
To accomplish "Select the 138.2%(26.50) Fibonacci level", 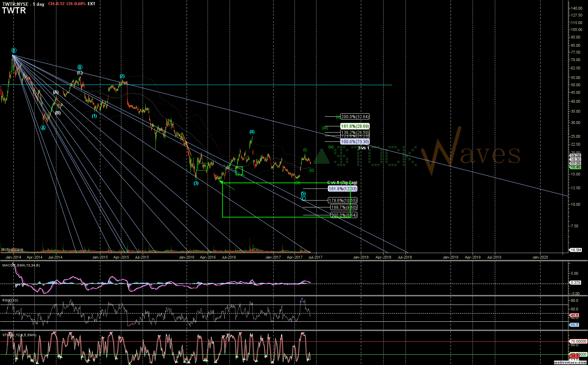I will point(355,133).
